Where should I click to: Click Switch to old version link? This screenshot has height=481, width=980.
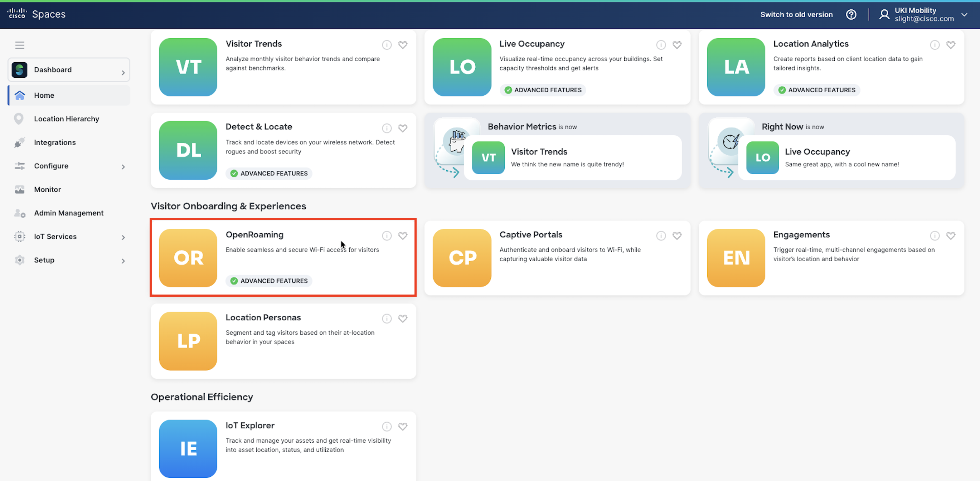click(796, 14)
